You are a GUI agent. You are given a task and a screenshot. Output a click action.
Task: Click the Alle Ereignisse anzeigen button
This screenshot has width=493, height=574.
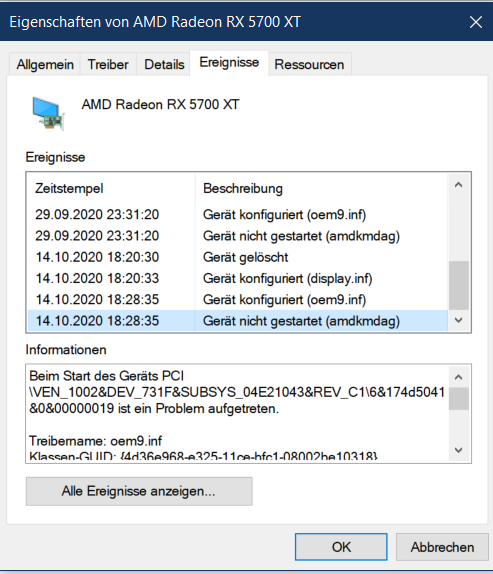pyautogui.click(x=139, y=491)
